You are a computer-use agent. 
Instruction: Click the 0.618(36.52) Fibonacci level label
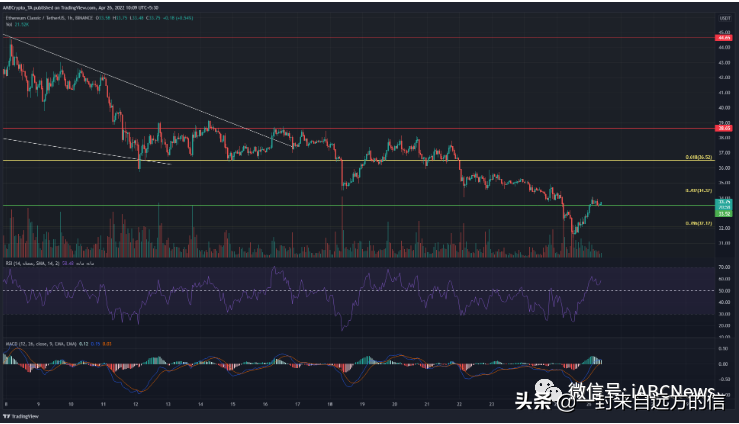[698, 157]
